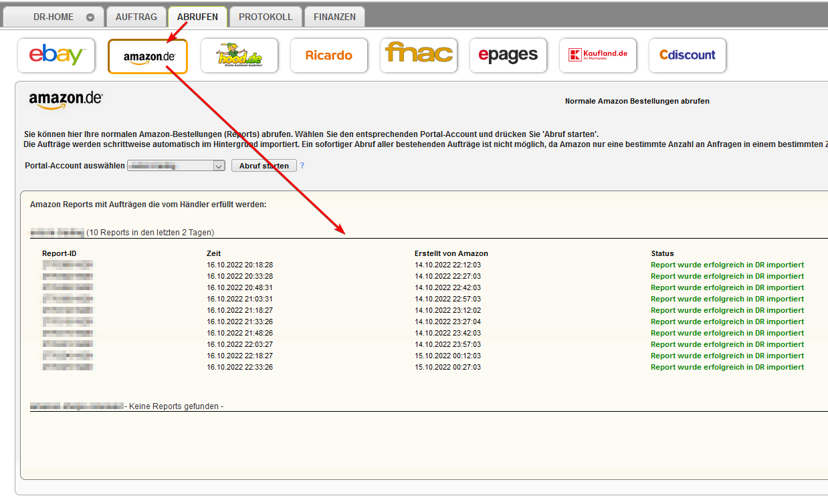Click import status of 22:33:26 report
828x504 pixels.
[728, 367]
